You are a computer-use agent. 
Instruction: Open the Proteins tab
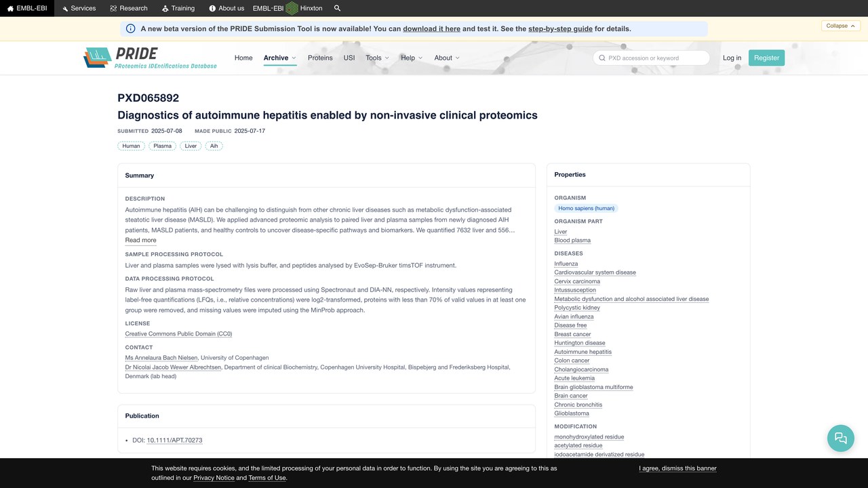320,58
